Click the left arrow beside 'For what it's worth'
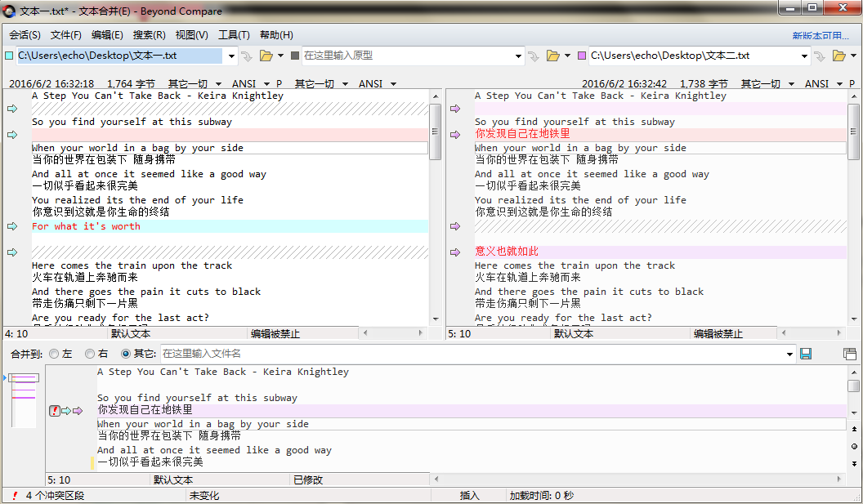The width and height of the screenshot is (863, 504). click(x=12, y=226)
